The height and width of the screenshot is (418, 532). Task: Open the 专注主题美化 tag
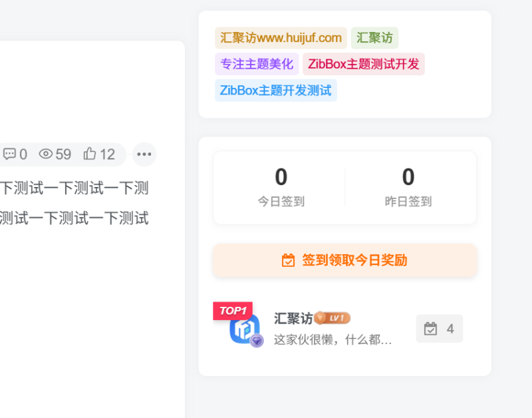[257, 65]
